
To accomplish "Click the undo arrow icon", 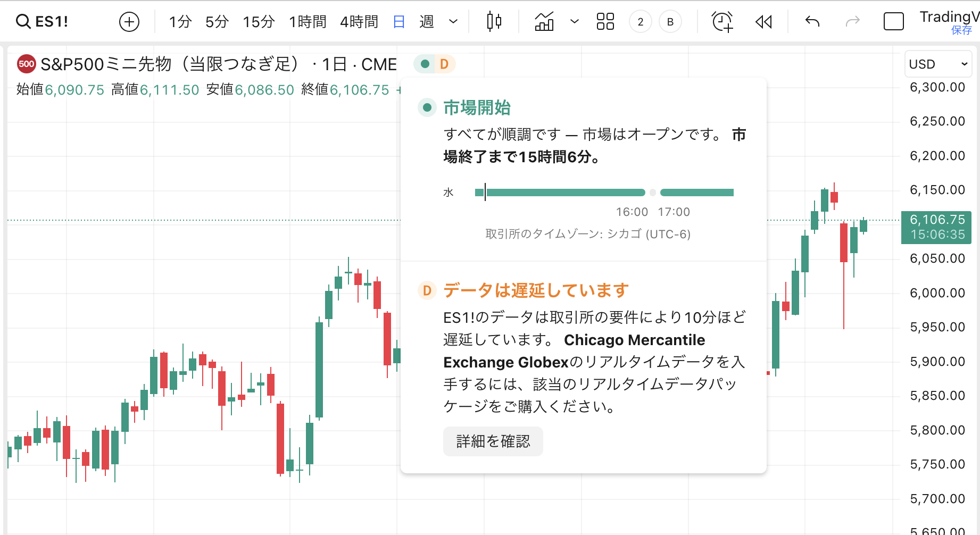I will point(812,22).
